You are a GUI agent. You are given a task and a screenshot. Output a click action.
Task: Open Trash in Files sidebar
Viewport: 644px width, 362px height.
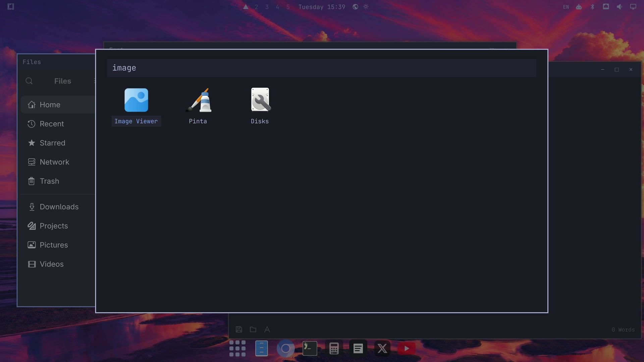(x=58, y=181)
